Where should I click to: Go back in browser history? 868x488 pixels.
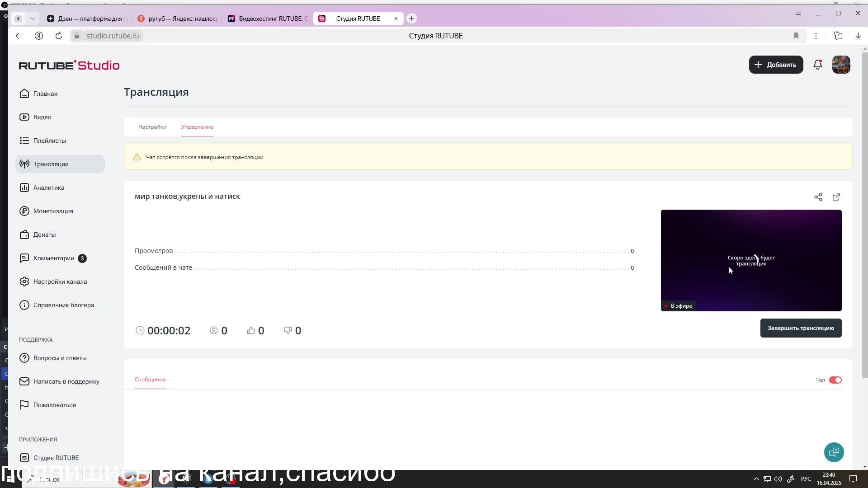(x=19, y=36)
